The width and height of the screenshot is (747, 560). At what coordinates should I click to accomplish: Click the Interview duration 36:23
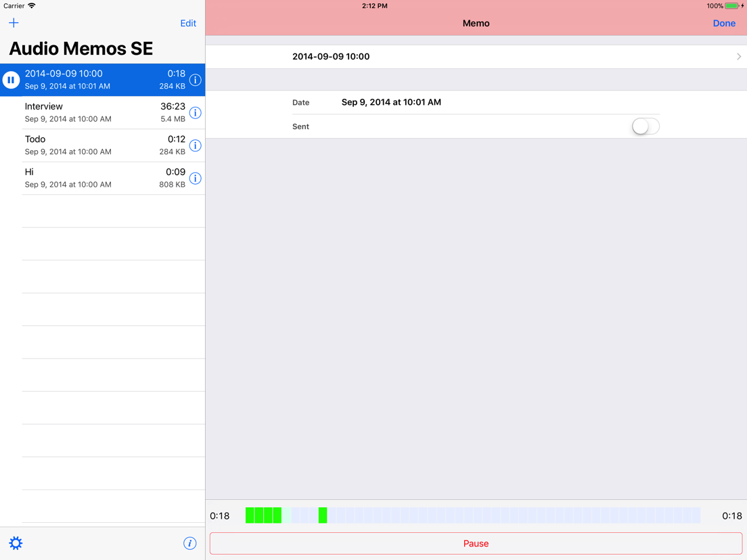tap(173, 107)
